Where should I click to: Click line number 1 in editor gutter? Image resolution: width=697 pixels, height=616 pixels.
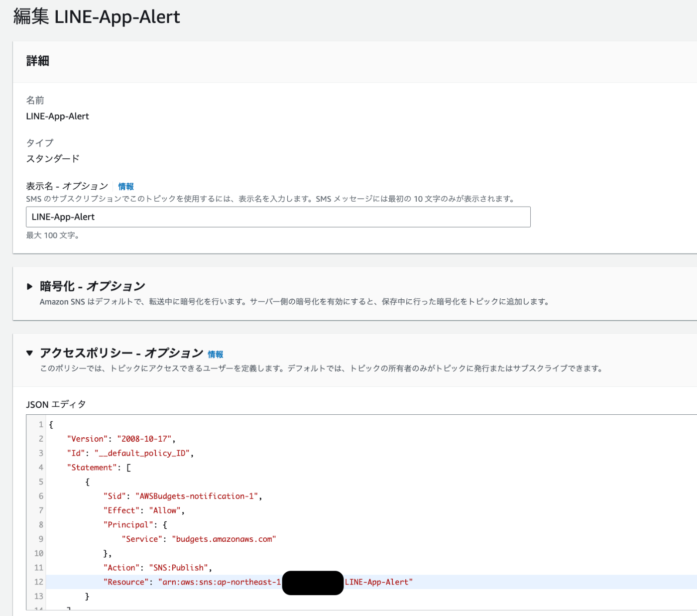click(x=41, y=425)
